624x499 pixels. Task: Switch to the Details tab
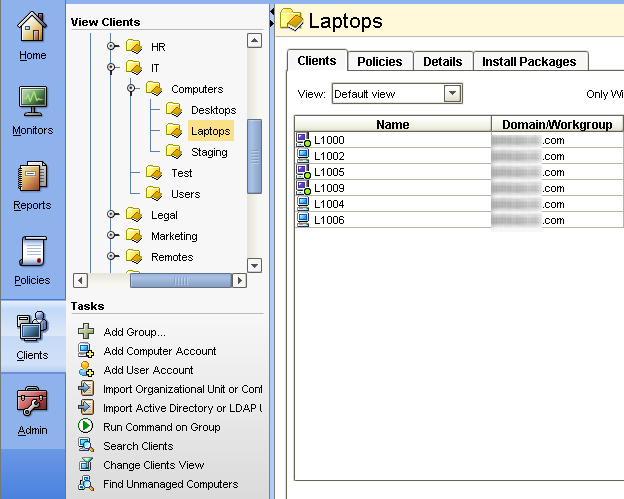[443, 61]
